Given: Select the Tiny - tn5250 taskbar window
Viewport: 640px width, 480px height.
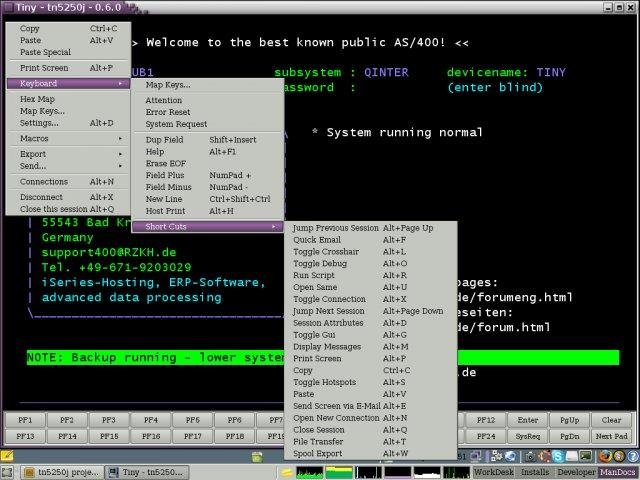Looking at the screenshot, I should pos(147,473).
